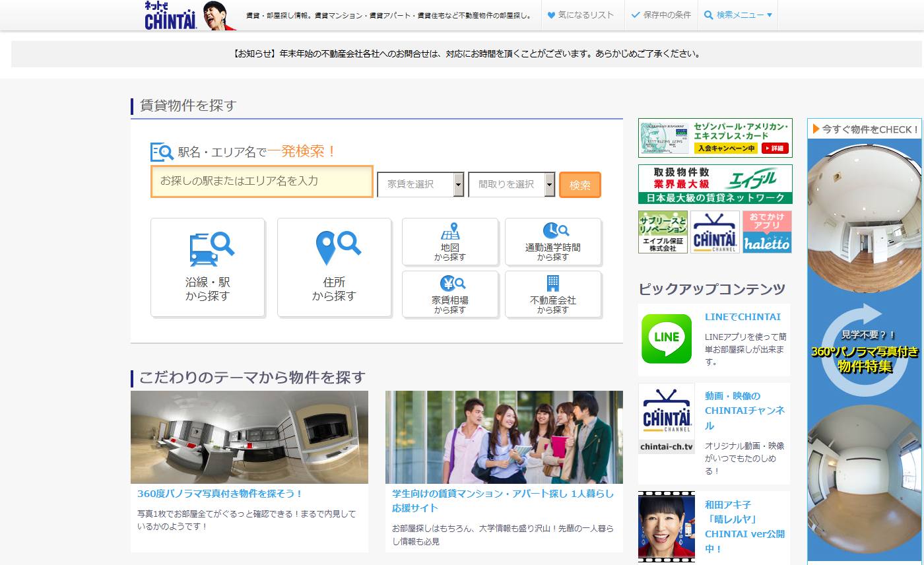Image resolution: width=924 pixels, height=565 pixels.
Task: Click the お知らせ year-end notice text
Action: tap(467, 54)
